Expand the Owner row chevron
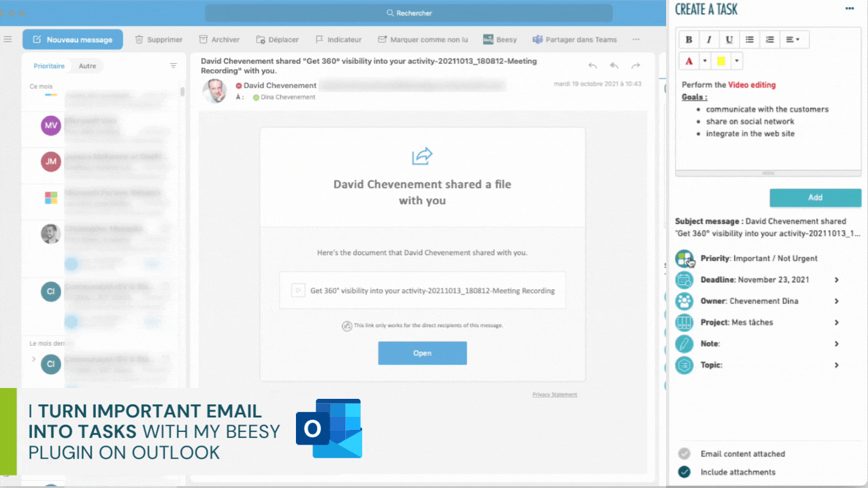 pos(837,301)
